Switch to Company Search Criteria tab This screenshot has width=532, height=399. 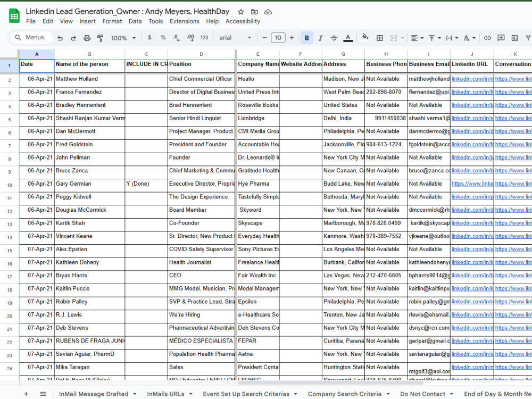tap(344, 394)
